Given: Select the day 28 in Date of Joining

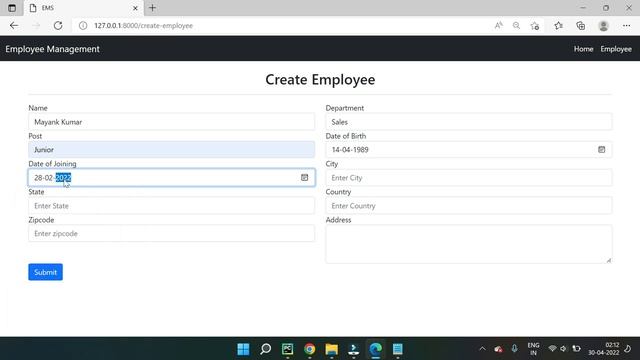Looking at the screenshot, I should [x=38, y=178].
